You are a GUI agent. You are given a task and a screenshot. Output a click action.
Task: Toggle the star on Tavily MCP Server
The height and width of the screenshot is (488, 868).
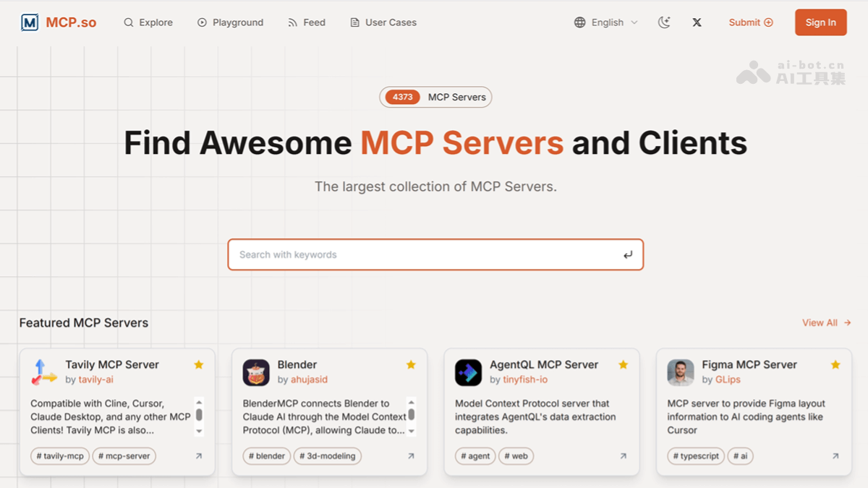(199, 365)
